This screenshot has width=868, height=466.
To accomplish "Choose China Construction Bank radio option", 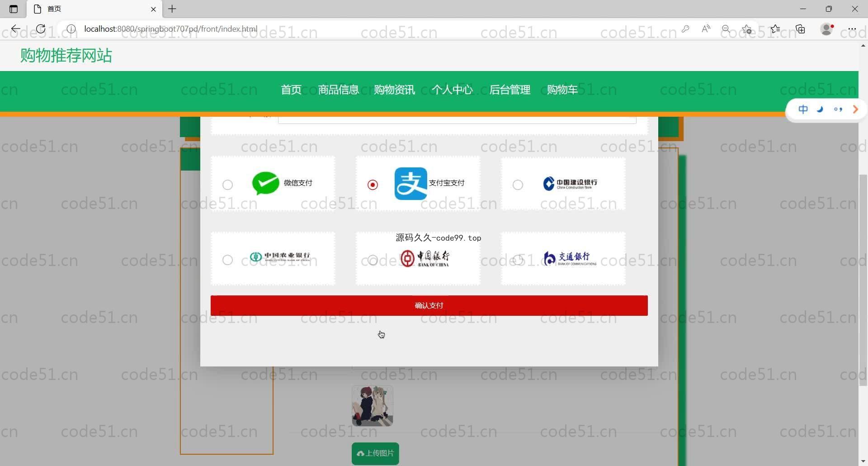I will click(x=518, y=185).
